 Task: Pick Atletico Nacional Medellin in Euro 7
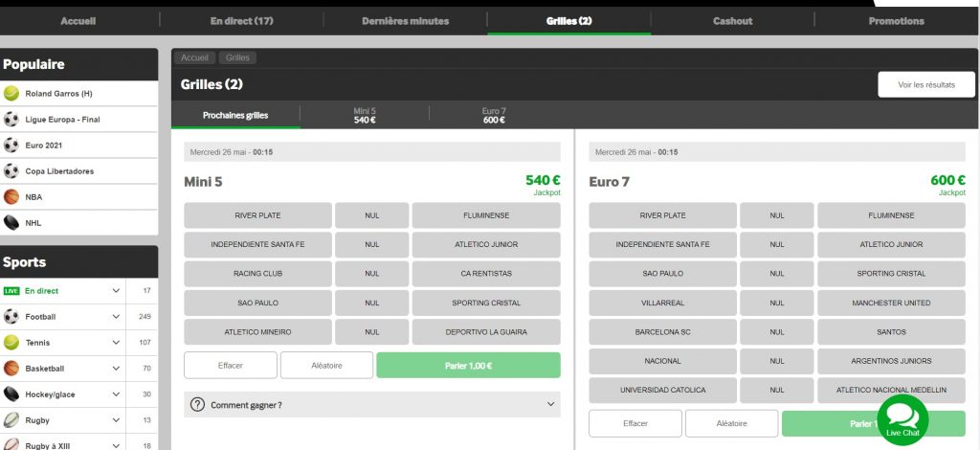tap(891, 390)
